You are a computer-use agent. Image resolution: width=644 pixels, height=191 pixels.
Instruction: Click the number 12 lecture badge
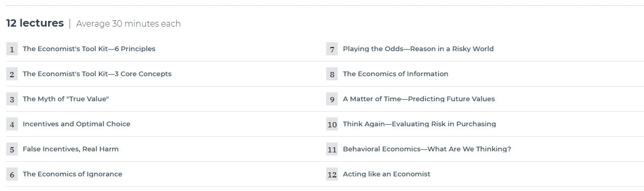pyautogui.click(x=332, y=174)
